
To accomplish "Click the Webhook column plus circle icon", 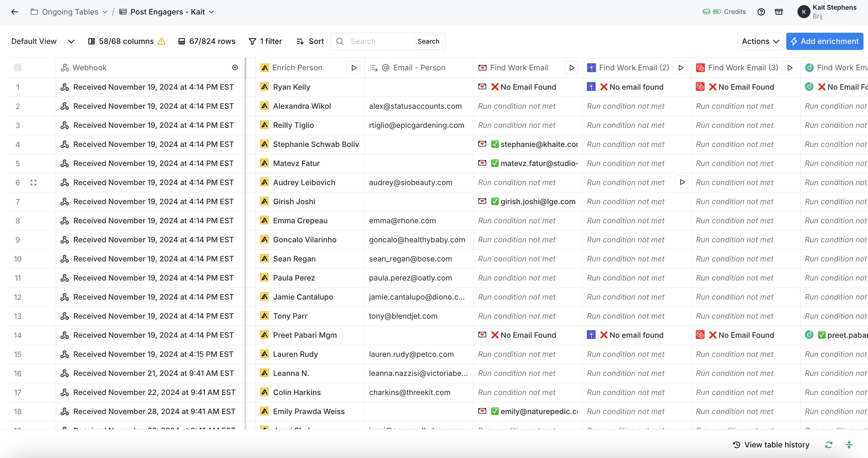I will tap(235, 68).
